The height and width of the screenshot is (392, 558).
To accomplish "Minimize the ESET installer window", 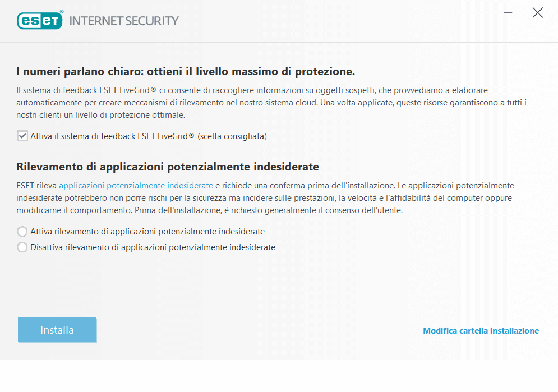I will click(x=508, y=13).
